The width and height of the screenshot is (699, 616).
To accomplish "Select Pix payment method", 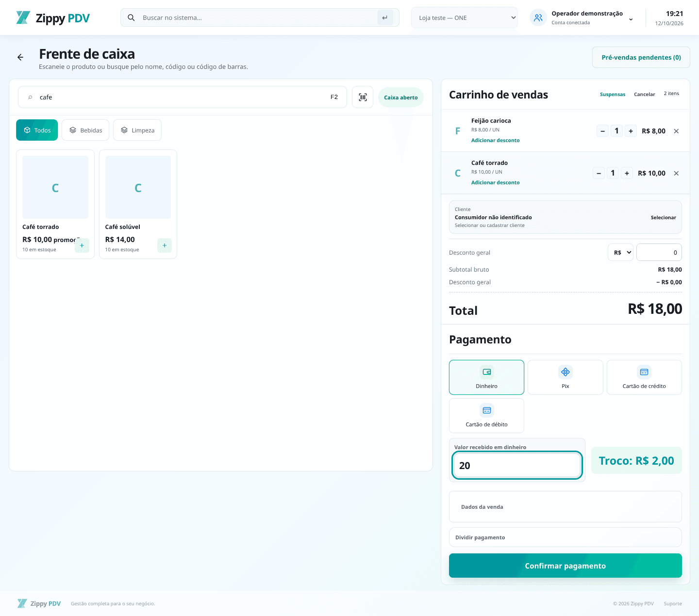I will pos(565,377).
